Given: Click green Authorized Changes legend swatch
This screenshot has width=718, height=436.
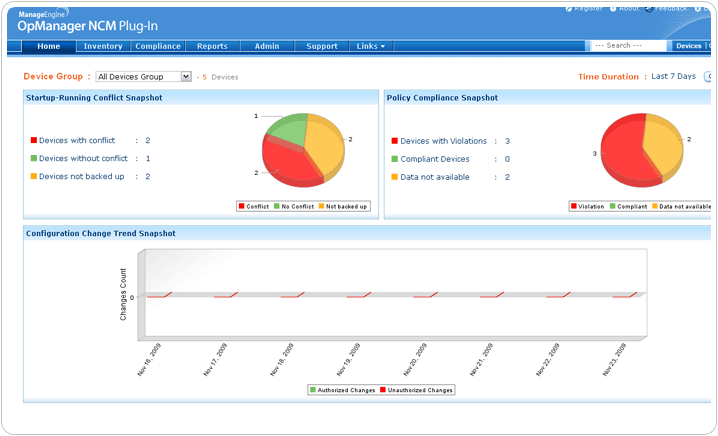Looking at the screenshot, I should 312,390.
